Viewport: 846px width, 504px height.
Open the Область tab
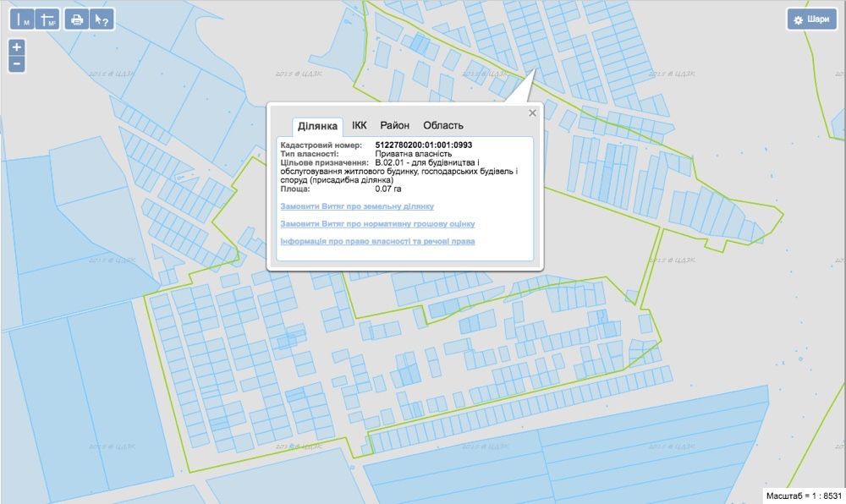point(443,126)
